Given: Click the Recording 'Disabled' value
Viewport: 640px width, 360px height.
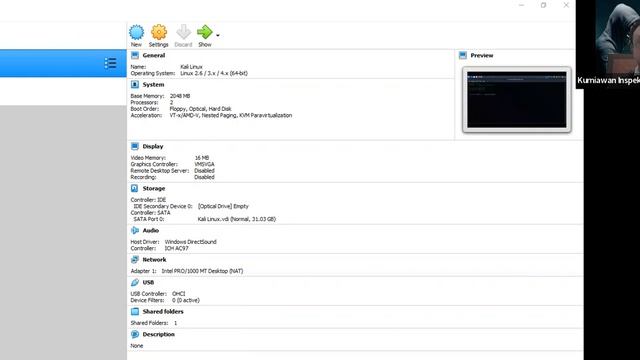Looking at the screenshot, I should (x=204, y=177).
